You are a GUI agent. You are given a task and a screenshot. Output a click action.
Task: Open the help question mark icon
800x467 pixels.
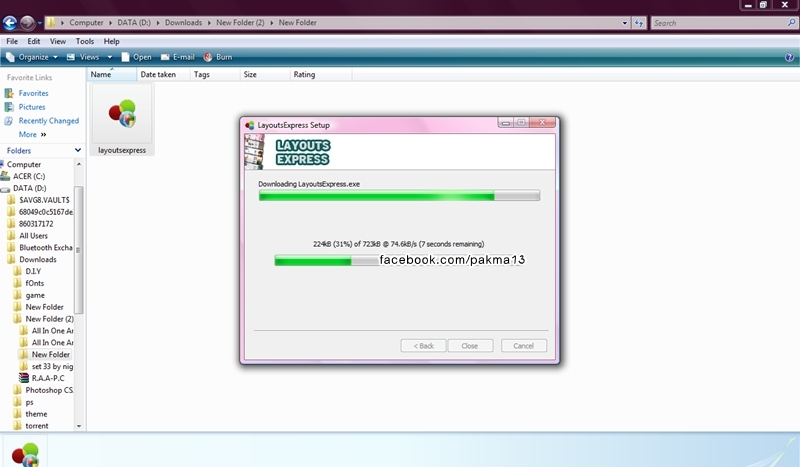[789, 57]
